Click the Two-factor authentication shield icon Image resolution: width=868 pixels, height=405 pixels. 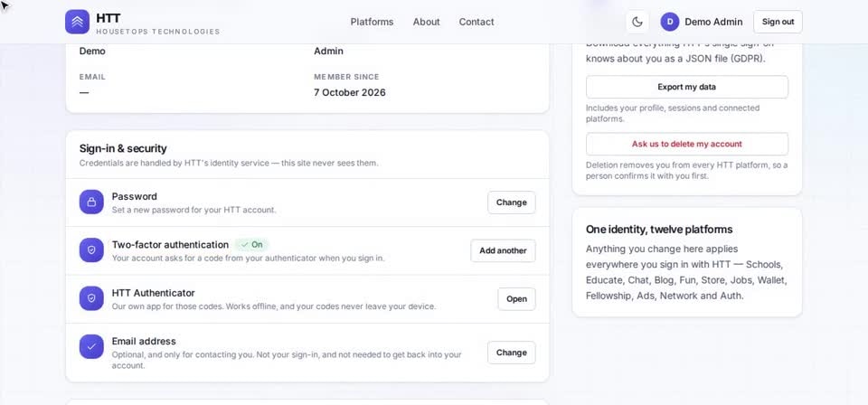pos(91,250)
